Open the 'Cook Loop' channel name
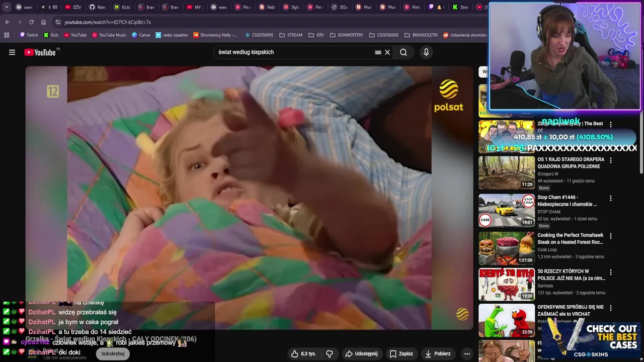 547,250
